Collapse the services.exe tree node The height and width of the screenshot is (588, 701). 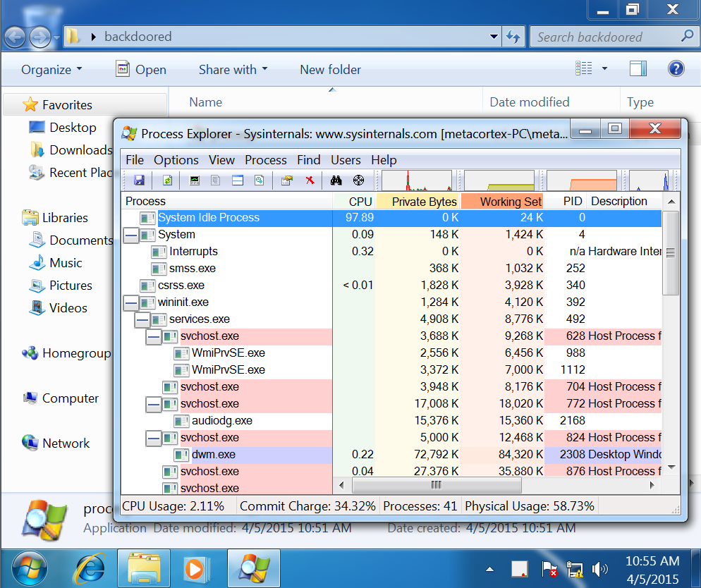(142, 319)
